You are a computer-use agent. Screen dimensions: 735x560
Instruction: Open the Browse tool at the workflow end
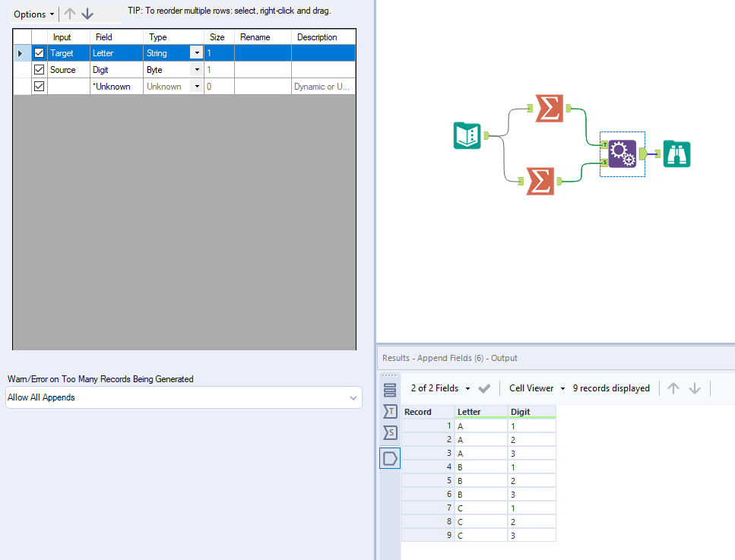click(x=676, y=153)
